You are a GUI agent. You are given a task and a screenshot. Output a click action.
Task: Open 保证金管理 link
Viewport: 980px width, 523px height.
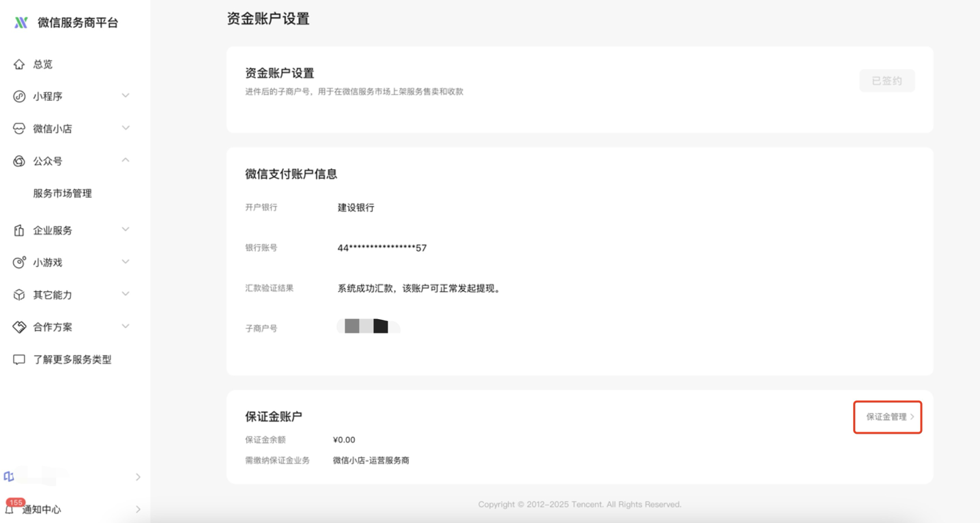(890, 417)
